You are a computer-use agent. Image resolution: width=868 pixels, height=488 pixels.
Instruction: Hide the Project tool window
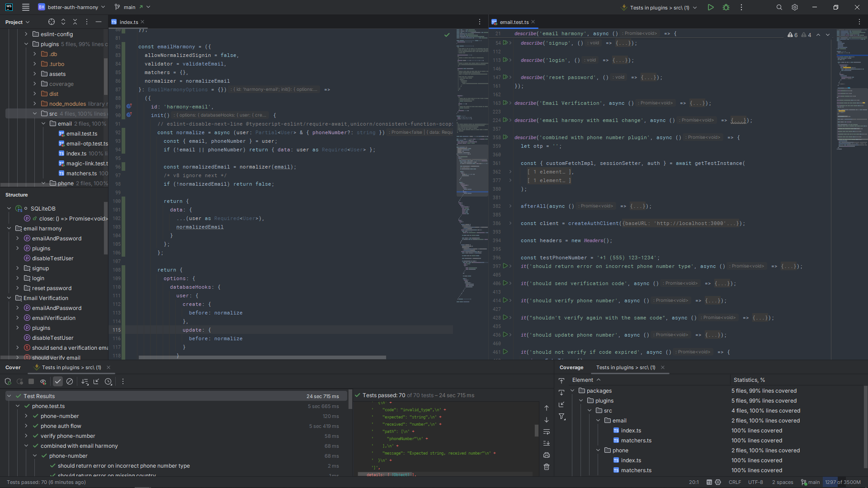(x=99, y=22)
